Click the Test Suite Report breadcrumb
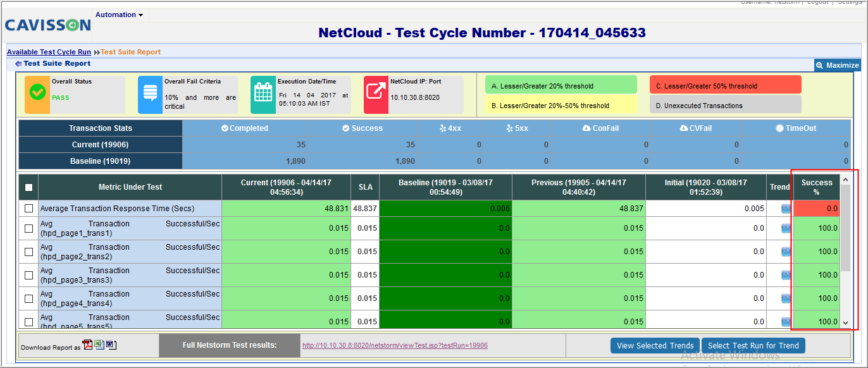Screen dimensions: 868x368 131,52
